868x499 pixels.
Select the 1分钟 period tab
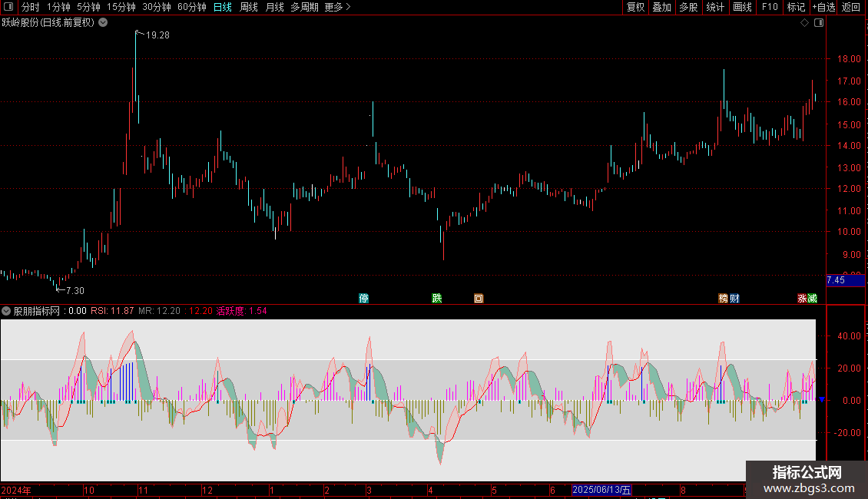tap(58, 7)
